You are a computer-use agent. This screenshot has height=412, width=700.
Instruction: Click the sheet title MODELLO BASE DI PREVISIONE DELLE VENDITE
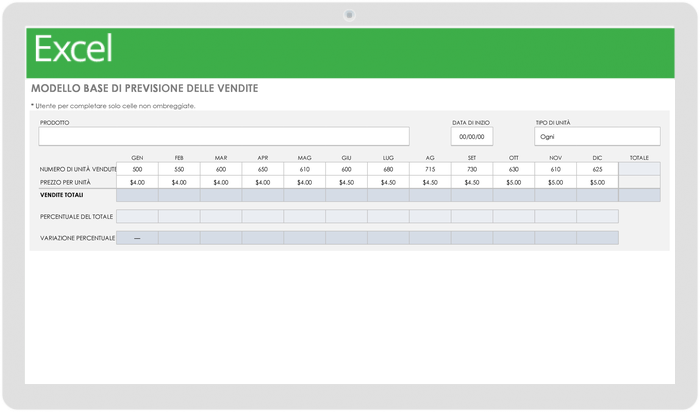tap(145, 88)
